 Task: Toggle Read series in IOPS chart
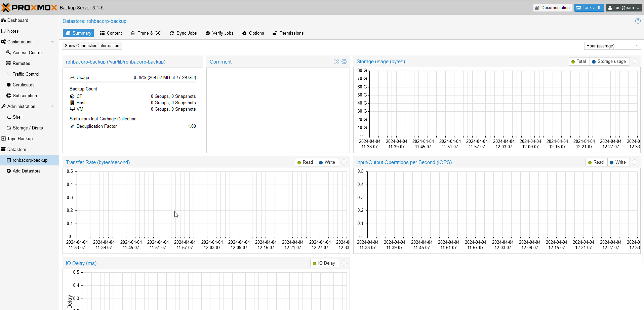point(596,162)
